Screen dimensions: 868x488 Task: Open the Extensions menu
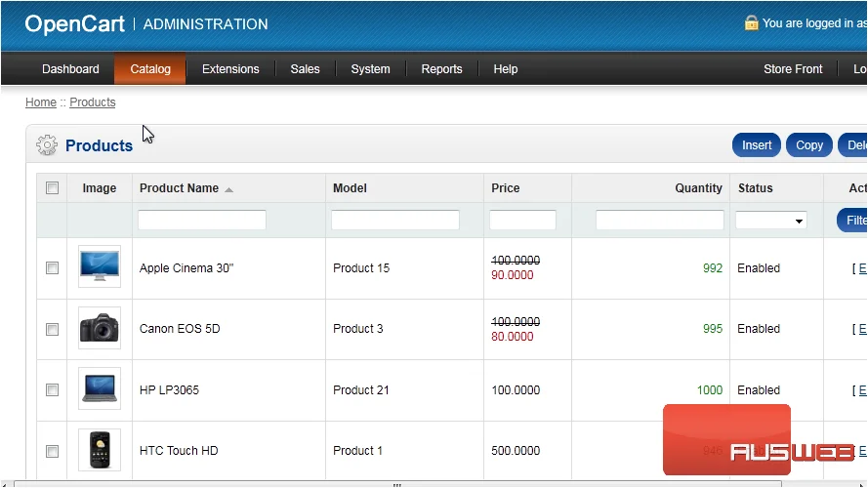pos(230,69)
